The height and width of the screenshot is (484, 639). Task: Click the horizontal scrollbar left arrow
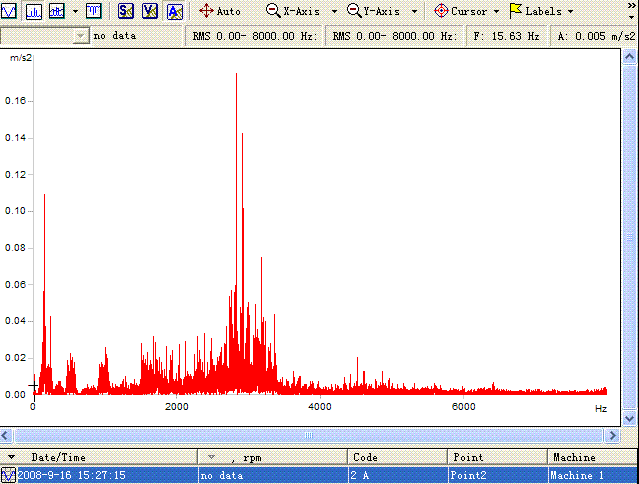coord(6,436)
